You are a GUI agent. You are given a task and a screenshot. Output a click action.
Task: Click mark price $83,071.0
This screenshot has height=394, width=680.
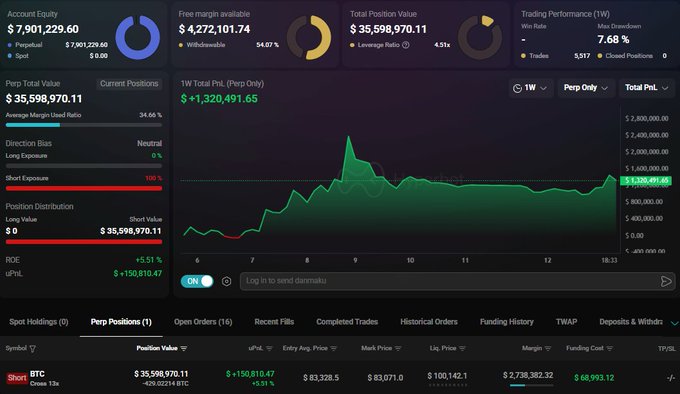(385, 378)
